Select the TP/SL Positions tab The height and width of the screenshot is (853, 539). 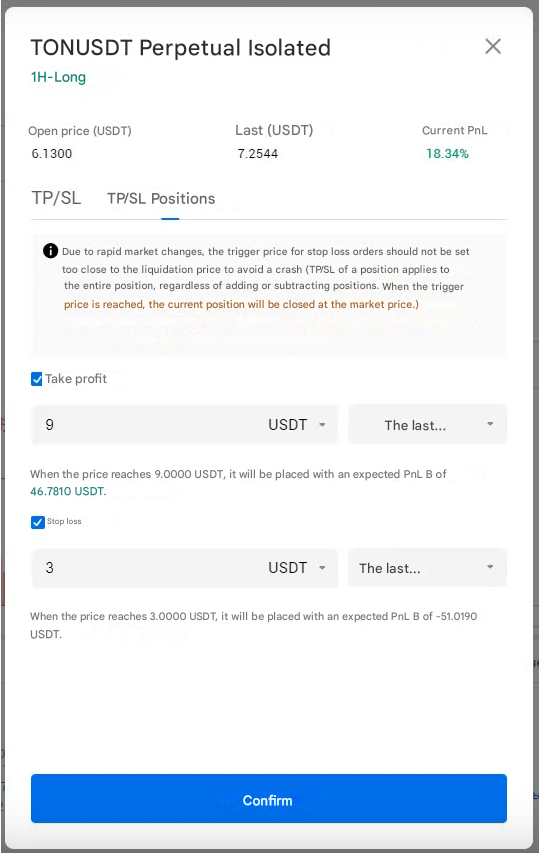(161, 199)
